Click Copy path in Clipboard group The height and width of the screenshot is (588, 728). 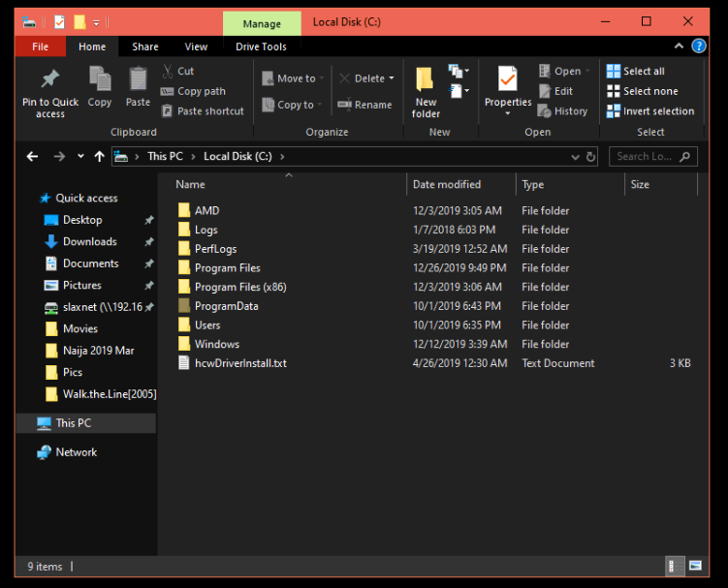tap(193, 91)
